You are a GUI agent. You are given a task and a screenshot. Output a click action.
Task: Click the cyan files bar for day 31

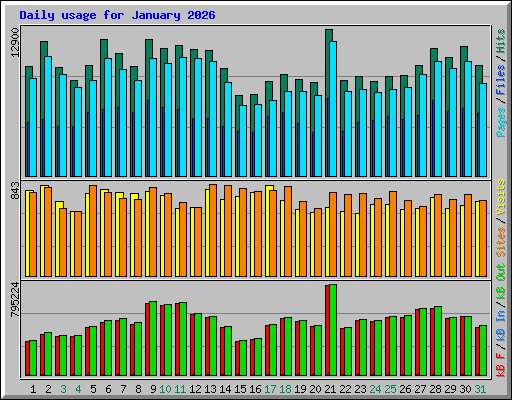click(x=483, y=130)
